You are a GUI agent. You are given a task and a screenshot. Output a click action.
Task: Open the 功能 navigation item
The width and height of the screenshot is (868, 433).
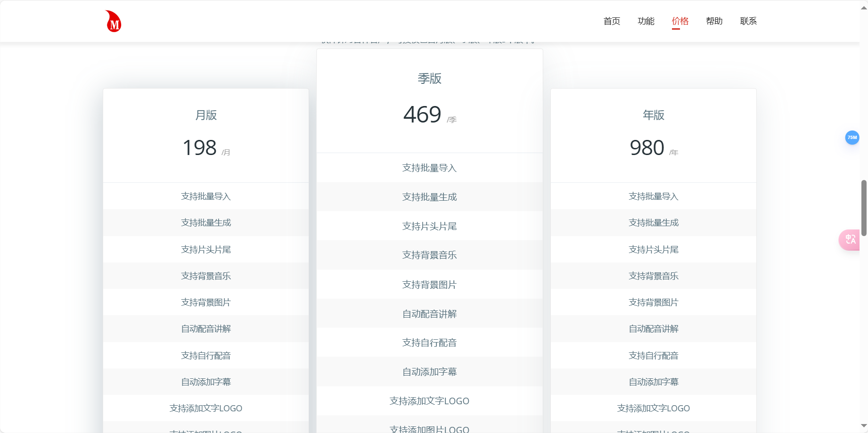(x=646, y=21)
